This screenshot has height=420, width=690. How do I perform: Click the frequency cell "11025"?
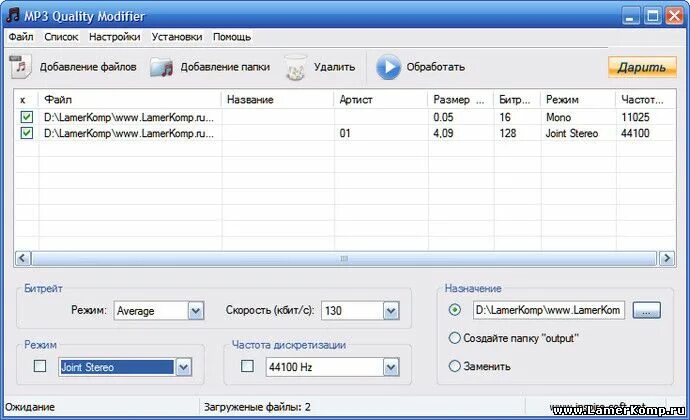(x=635, y=117)
